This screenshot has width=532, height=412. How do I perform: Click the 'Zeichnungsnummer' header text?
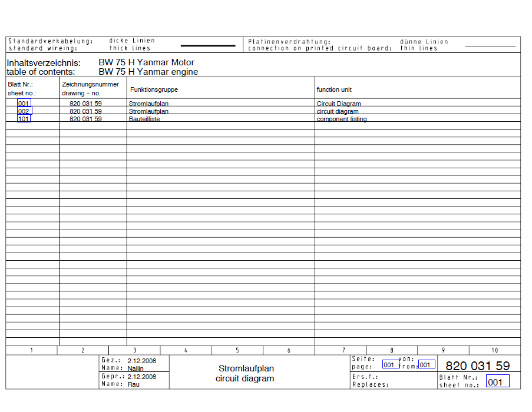(x=90, y=84)
